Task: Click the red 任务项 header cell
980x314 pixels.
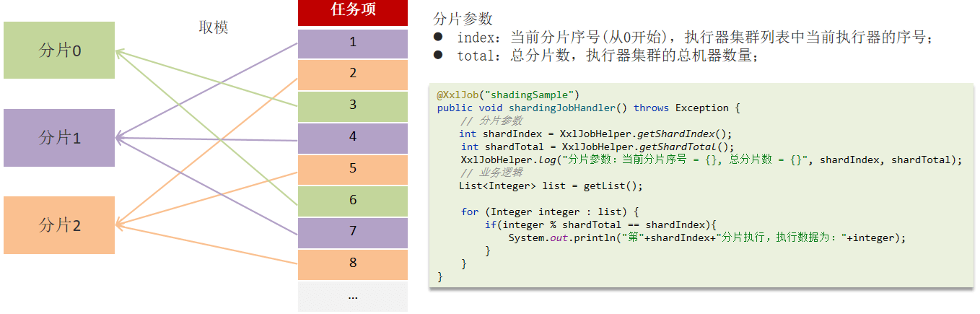Action: [x=352, y=12]
